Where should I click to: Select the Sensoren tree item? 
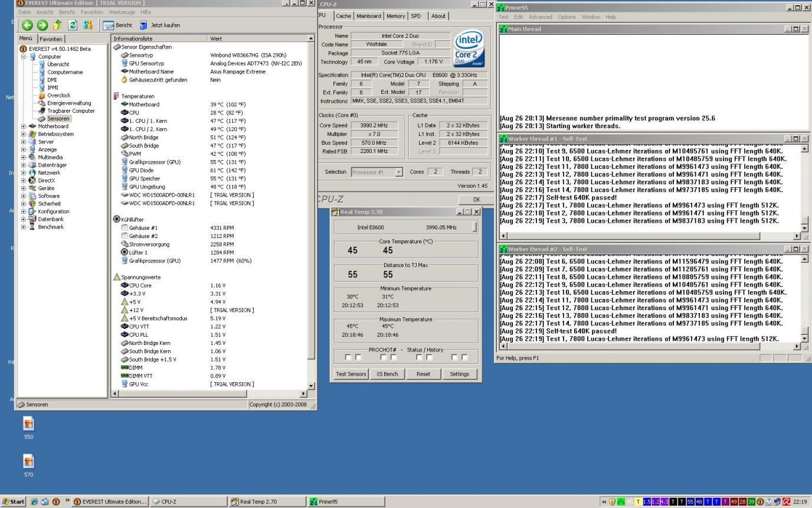pos(54,118)
